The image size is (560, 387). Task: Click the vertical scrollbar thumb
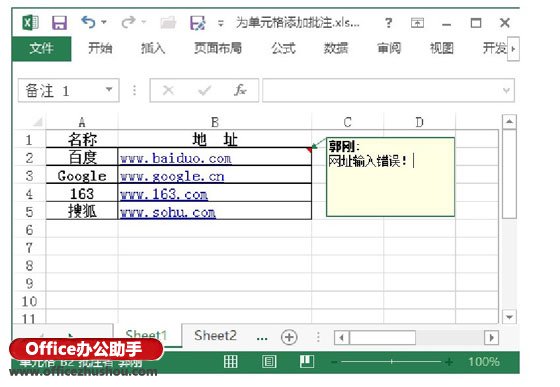coord(509,174)
